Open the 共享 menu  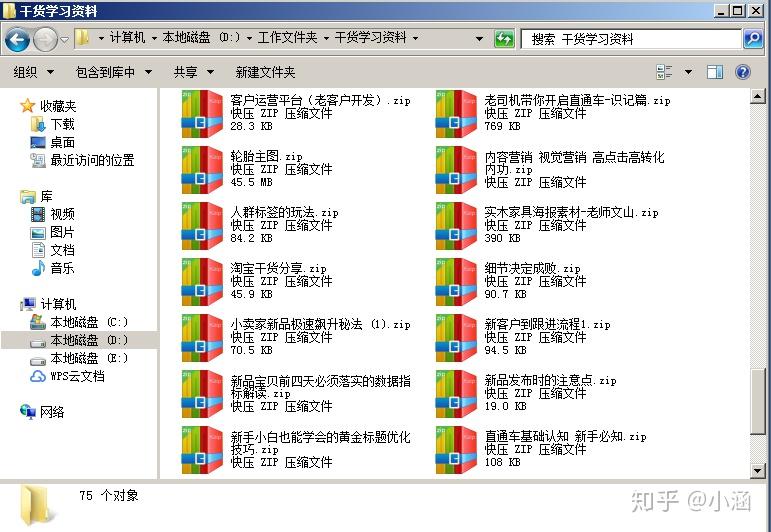coord(192,72)
